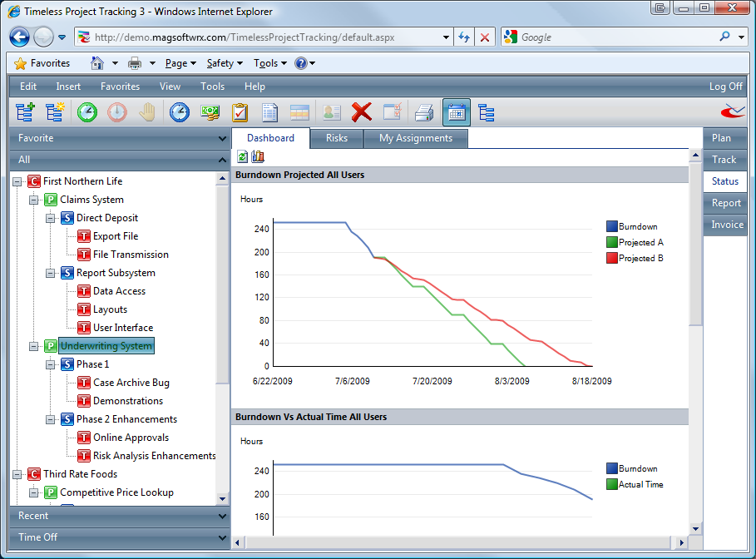Open the application Edit menu
Viewport: 756px width, 559px height.
[28, 87]
